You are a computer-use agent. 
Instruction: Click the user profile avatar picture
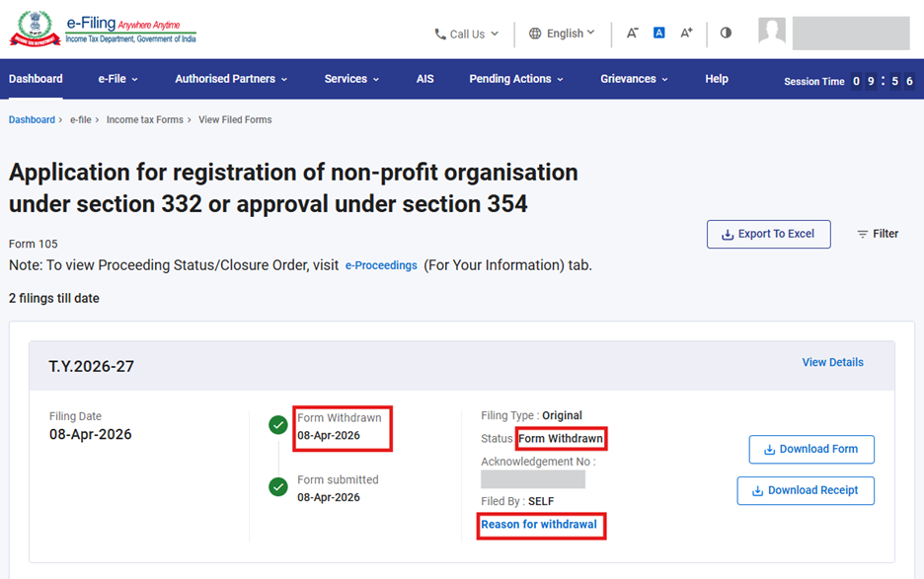772,32
